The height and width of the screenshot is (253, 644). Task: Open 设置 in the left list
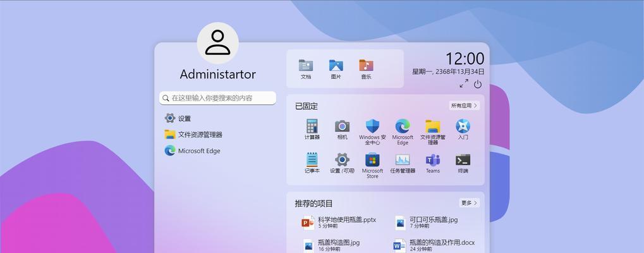click(178, 118)
